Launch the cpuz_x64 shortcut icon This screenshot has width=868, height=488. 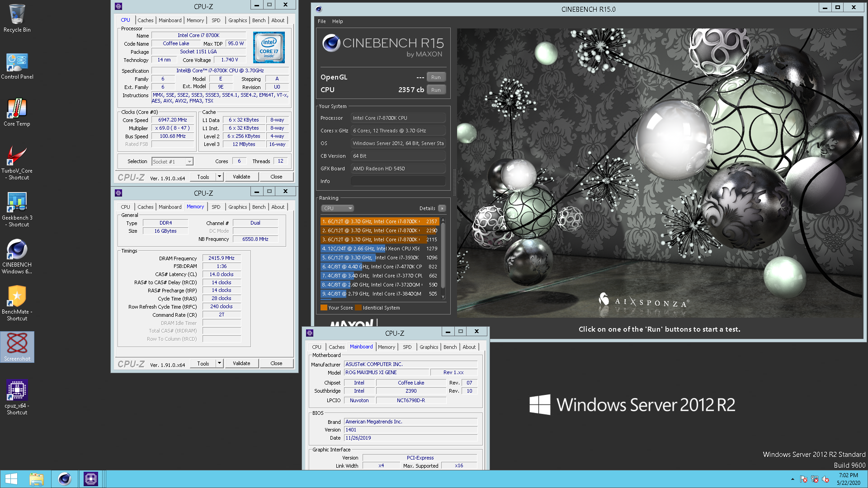click(17, 398)
